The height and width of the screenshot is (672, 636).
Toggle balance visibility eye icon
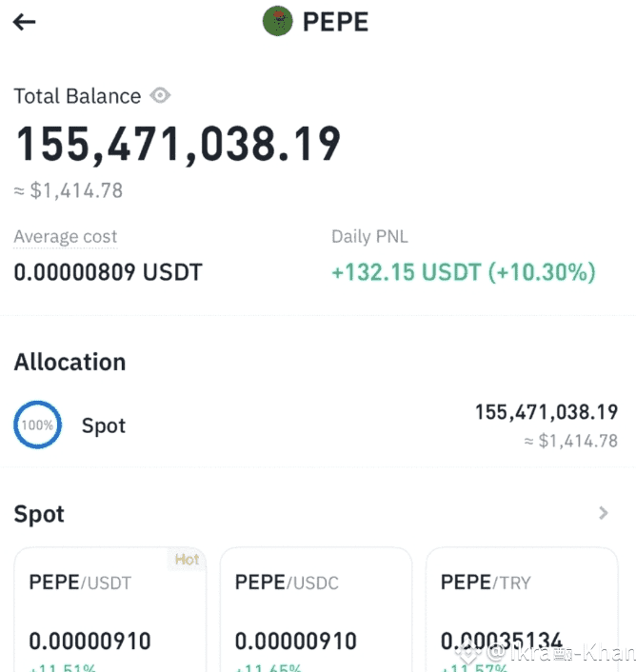pyautogui.click(x=160, y=95)
